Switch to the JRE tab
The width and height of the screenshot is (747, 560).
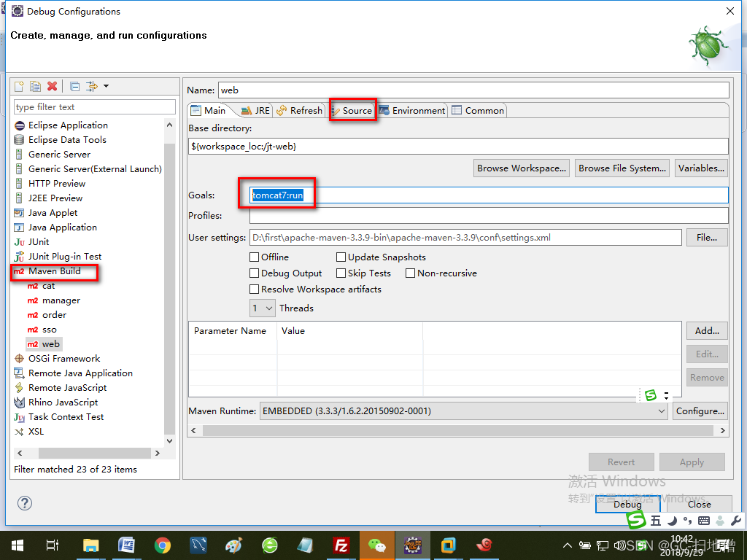[x=256, y=111]
